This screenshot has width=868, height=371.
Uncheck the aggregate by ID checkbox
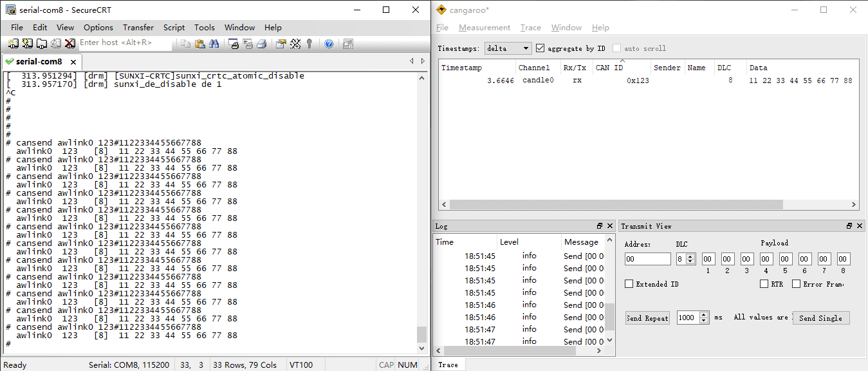click(x=542, y=48)
